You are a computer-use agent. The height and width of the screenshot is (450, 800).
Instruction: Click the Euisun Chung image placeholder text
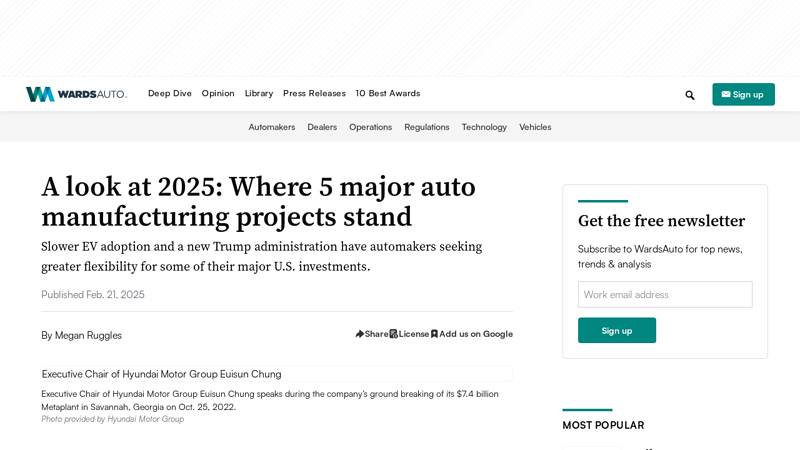coord(161,374)
